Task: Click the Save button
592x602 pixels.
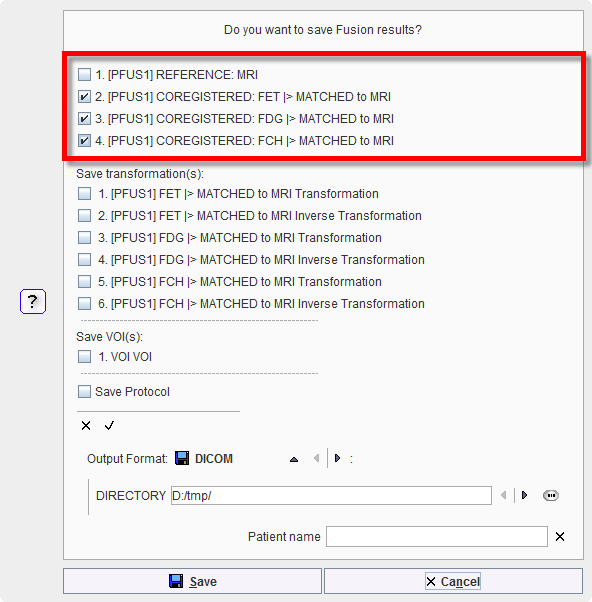Action: (x=192, y=581)
